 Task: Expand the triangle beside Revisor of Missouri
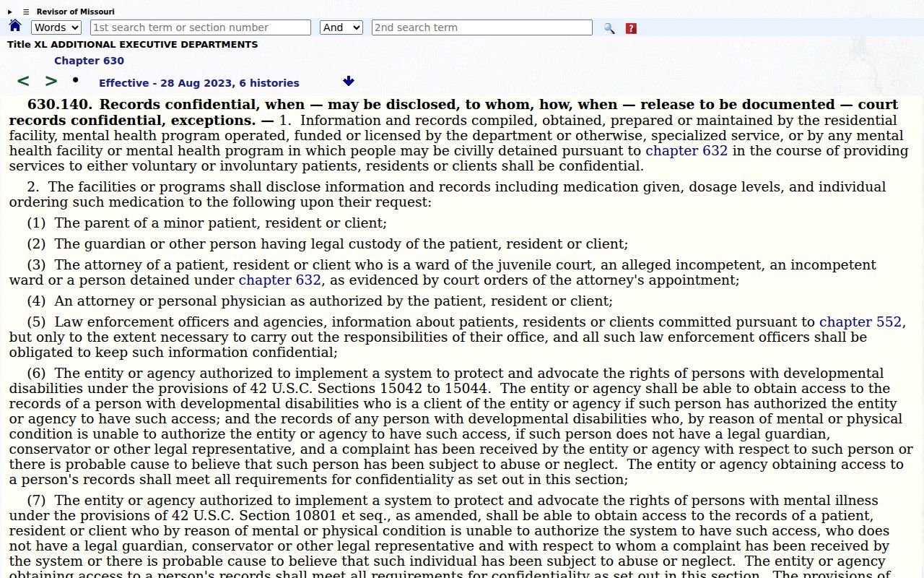click(x=10, y=12)
